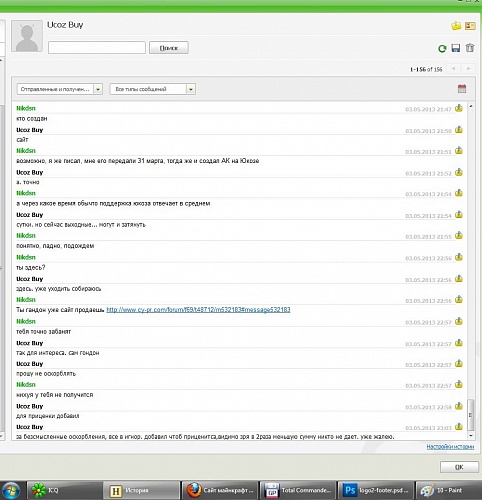Switch to Firefox Сайт майнкрафт window
This screenshot has width=482, height=500.
220,490
